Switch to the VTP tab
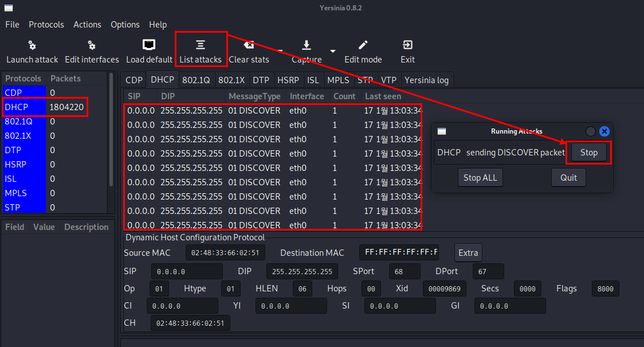 [x=388, y=80]
